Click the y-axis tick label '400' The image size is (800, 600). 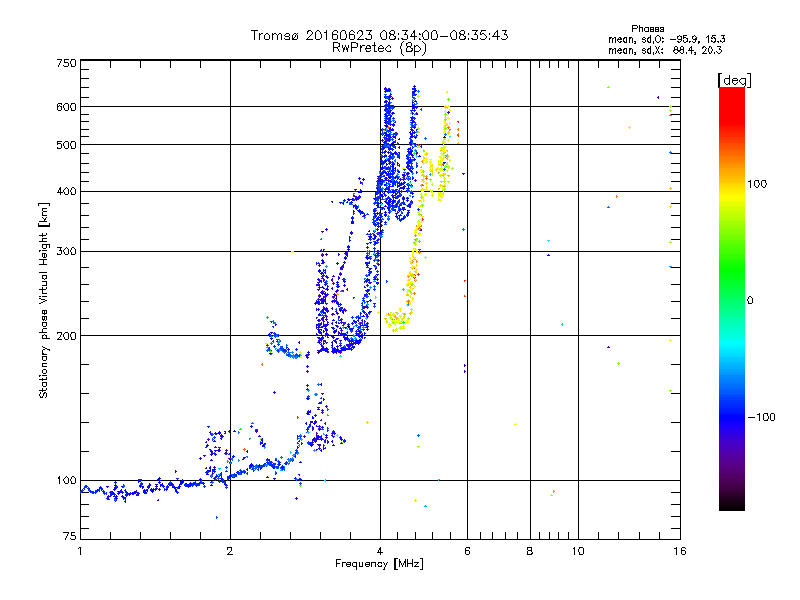point(66,192)
